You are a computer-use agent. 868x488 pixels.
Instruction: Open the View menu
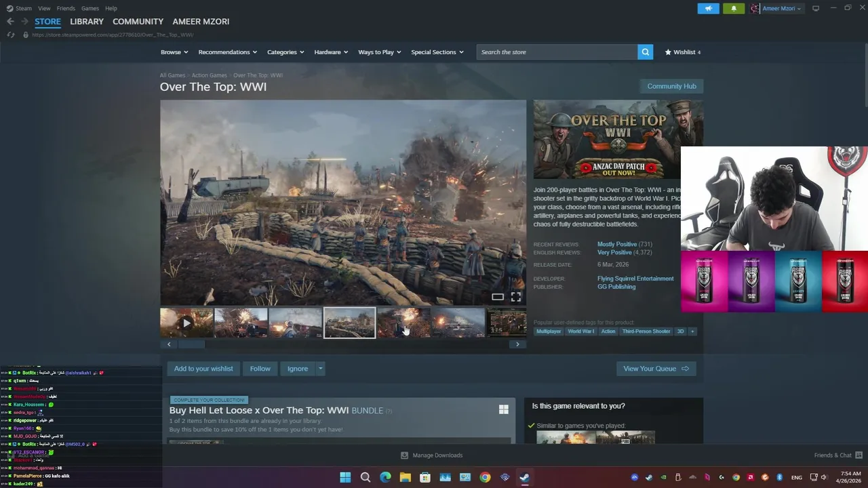point(44,8)
